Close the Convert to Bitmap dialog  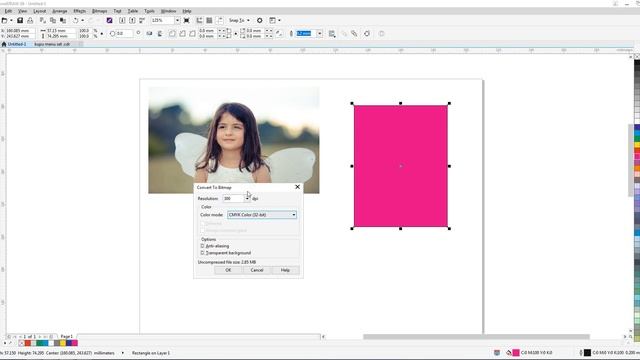(298, 187)
